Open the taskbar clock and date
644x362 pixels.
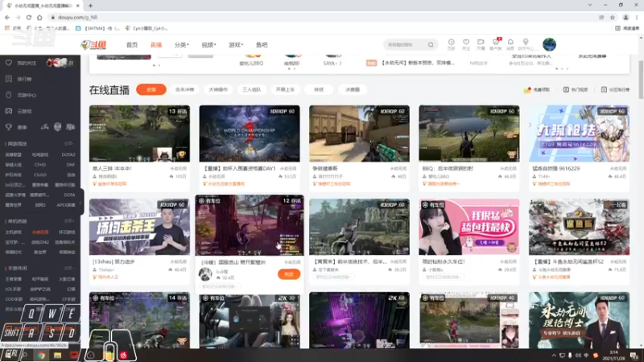coord(613,356)
